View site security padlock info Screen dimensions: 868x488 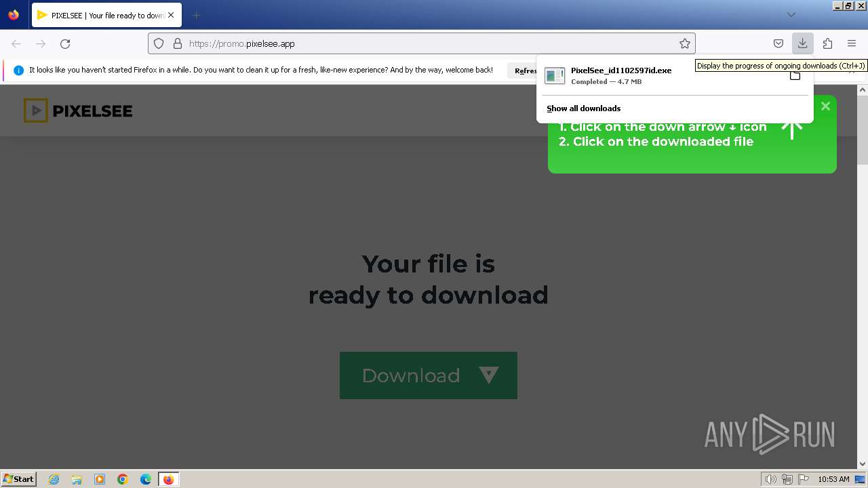178,43
